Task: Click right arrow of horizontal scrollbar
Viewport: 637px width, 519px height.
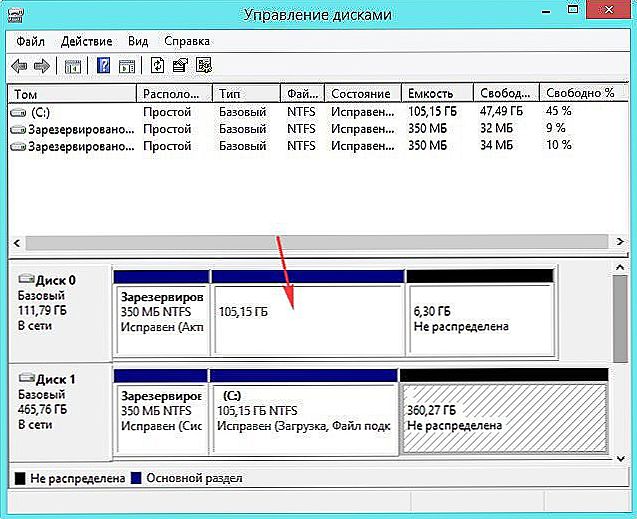Action: pyautogui.click(x=620, y=242)
